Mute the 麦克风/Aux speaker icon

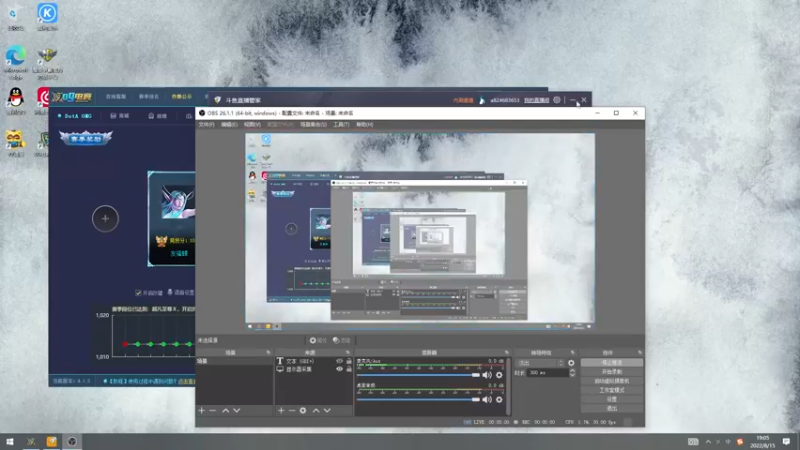point(487,375)
